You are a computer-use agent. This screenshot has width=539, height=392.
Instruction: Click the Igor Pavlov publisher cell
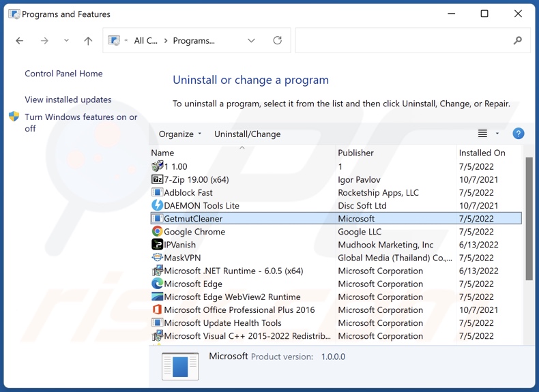(x=359, y=180)
